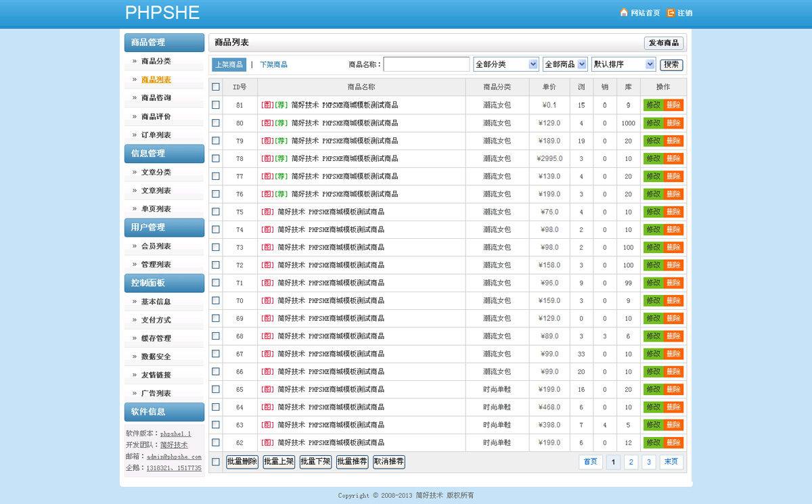Image resolution: width=812 pixels, height=504 pixels.
Task: Open the 全部商品 filter dropdown
Action: pos(564,64)
